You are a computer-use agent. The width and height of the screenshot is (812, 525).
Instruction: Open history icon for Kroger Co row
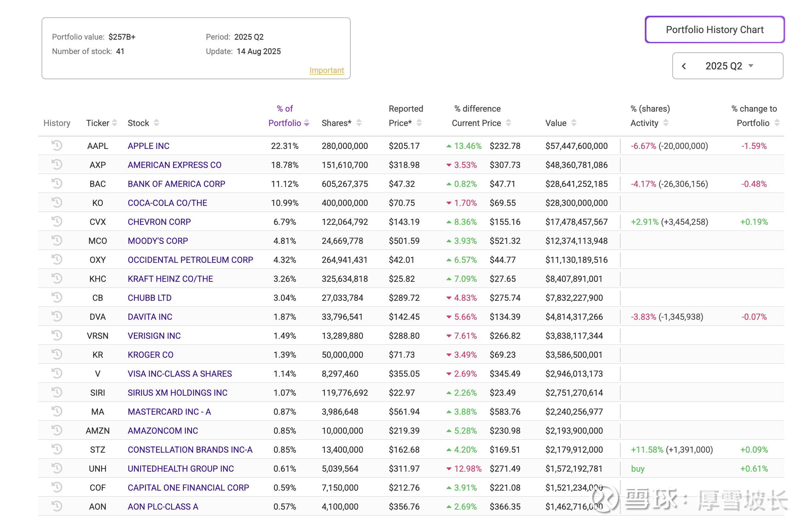coord(57,354)
